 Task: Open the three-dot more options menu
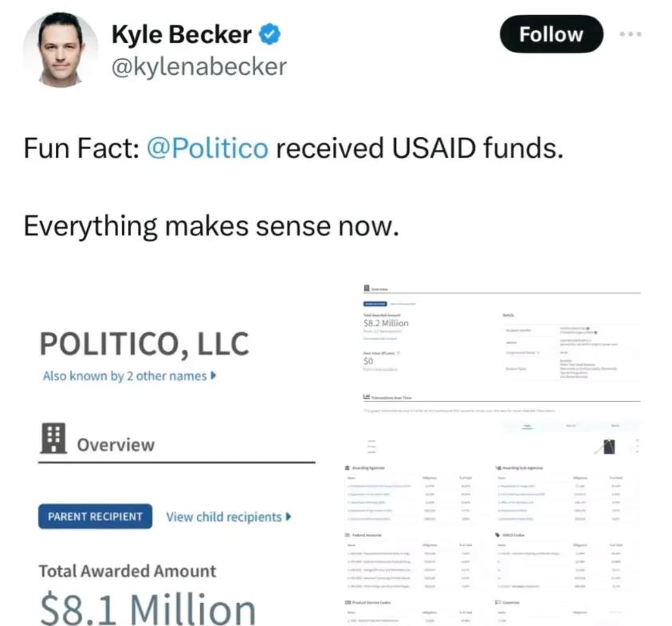coord(631,34)
